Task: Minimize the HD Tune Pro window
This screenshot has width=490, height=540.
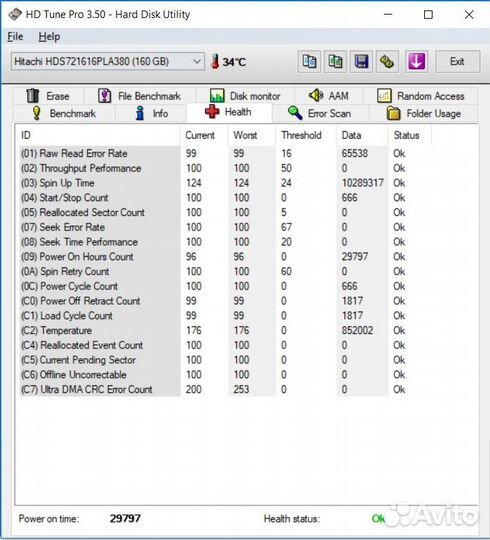Action: (x=388, y=14)
